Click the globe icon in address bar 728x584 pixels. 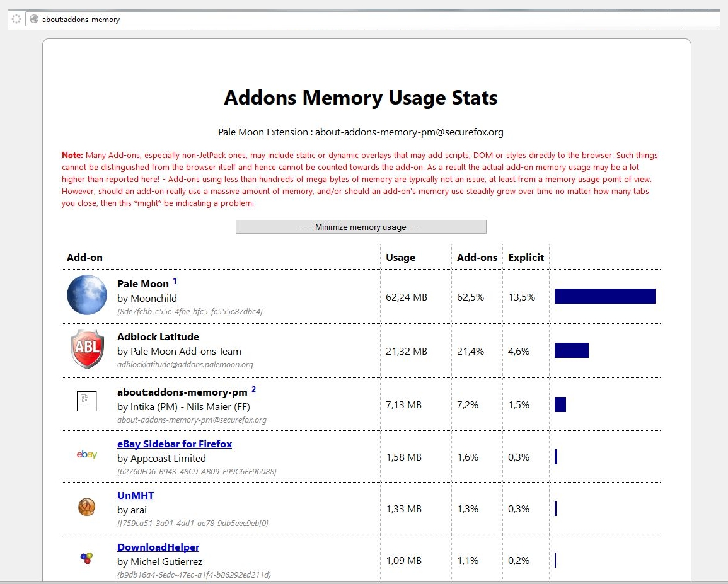pyautogui.click(x=34, y=20)
